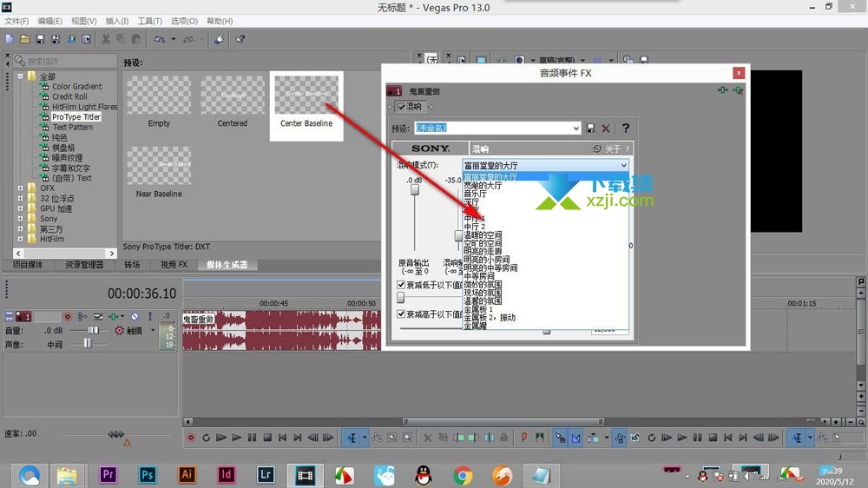The width and height of the screenshot is (868, 488).
Task: Click the 鬼畜重做 audio clip on the timeline
Action: (282, 331)
